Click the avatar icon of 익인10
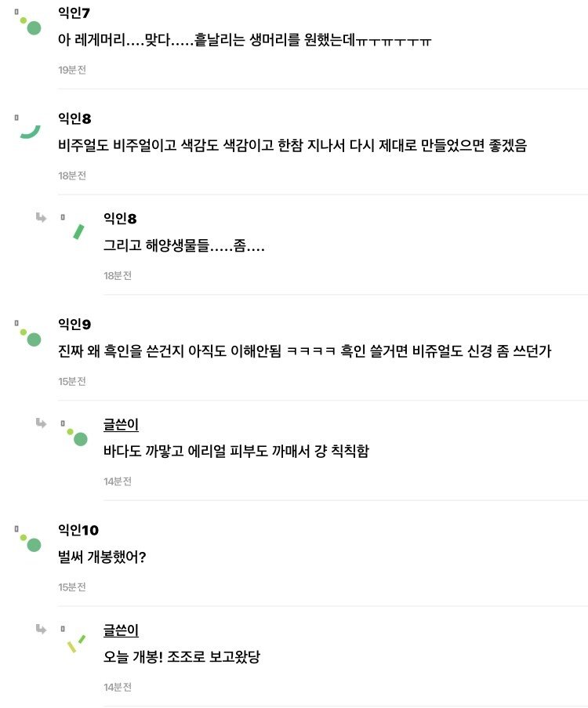Viewport: 588px width, 708px height. 31,543
